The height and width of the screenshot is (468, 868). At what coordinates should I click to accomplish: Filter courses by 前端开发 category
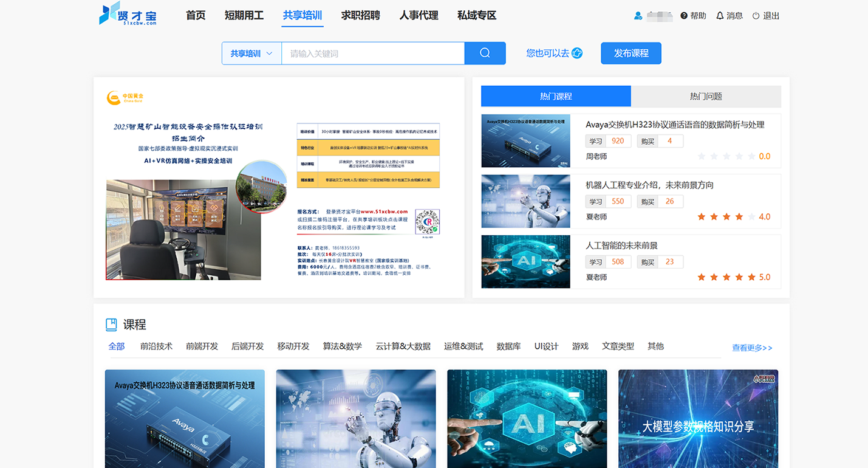202,346
